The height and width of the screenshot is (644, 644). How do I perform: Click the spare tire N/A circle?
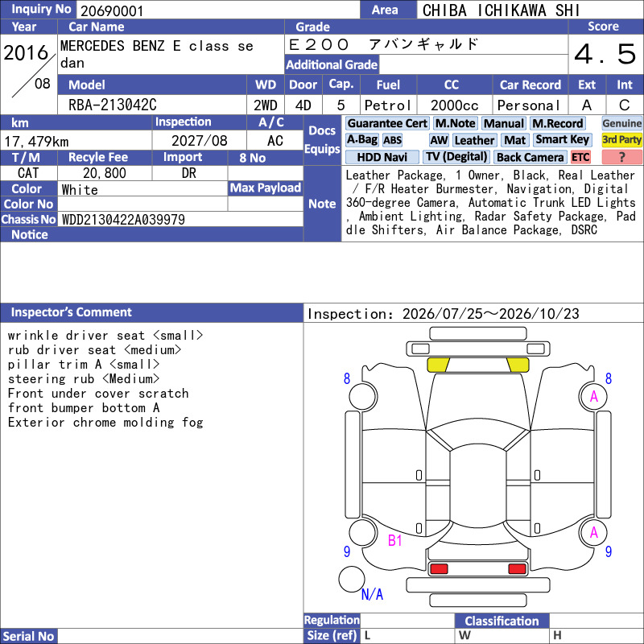(x=352, y=579)
